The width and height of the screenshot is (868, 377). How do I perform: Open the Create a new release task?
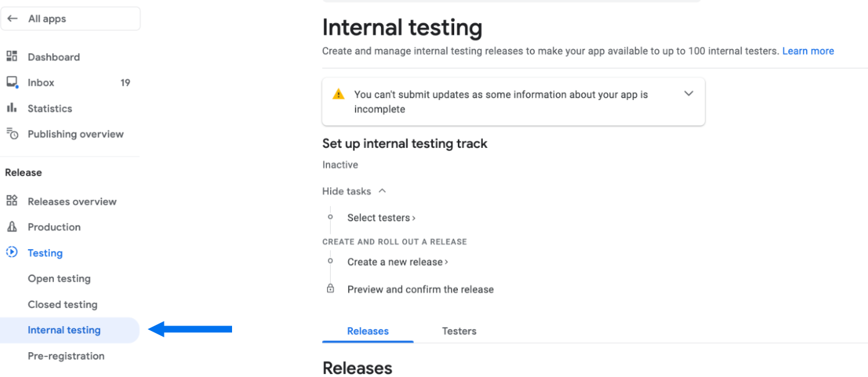(x=398, y=262)
